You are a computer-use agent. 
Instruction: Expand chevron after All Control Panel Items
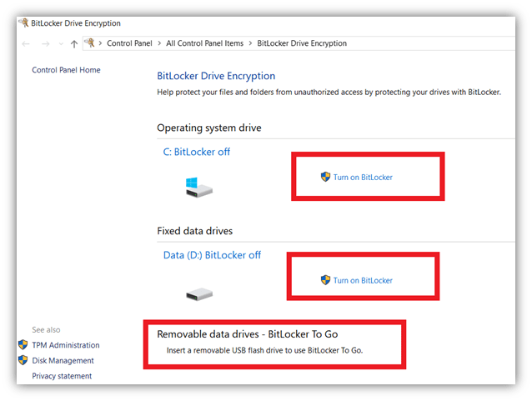tap(250, 43)
